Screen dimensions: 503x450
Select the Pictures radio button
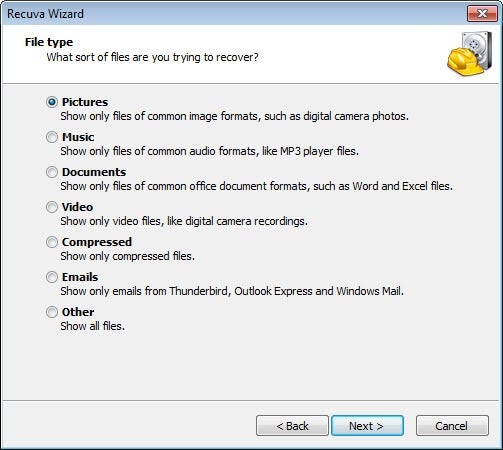(x=52, y=102)
